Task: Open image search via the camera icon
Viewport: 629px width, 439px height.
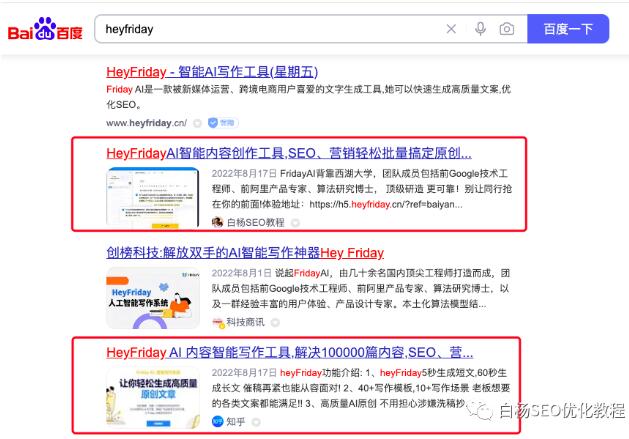Action: tap(507, 29)
